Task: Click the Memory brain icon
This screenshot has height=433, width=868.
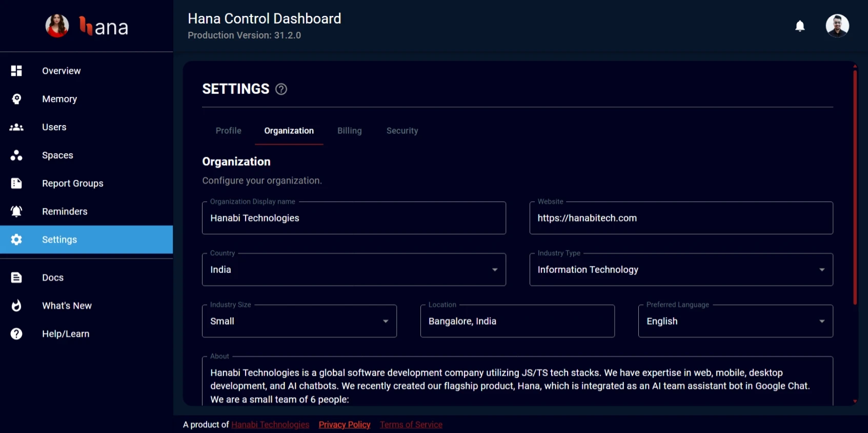Action: [x=16, y=99]
